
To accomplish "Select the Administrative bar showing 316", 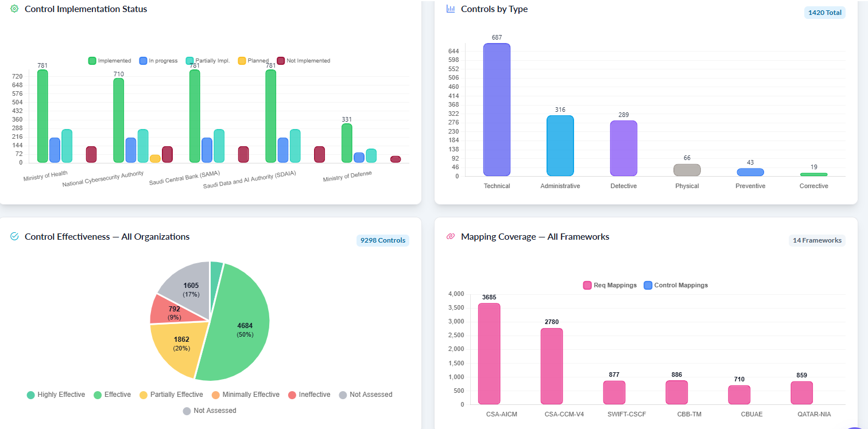I will [560, 146].
